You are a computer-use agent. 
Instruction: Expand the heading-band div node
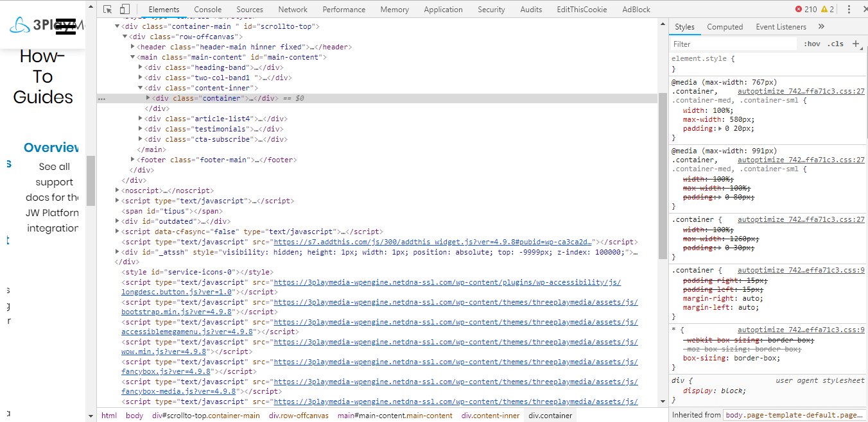click(x=141, y=68)
